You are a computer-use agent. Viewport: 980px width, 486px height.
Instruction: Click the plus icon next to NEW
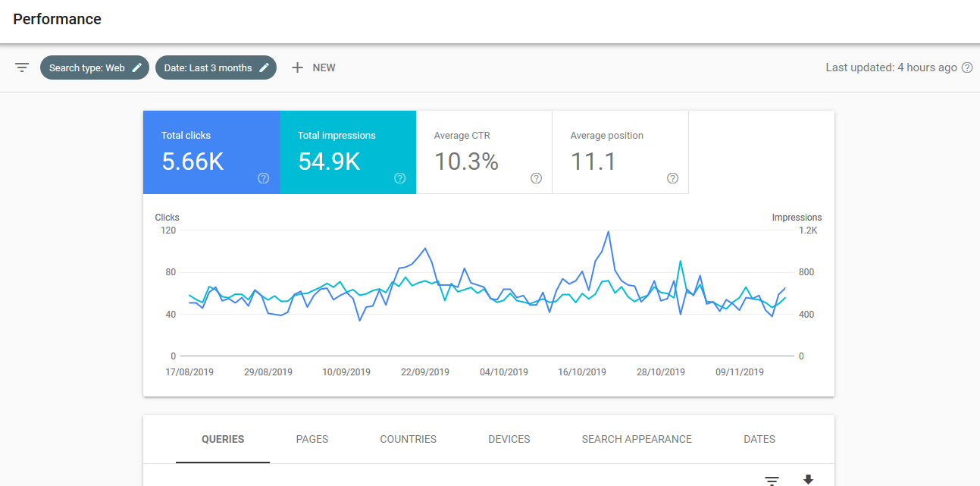coord(297,67)
